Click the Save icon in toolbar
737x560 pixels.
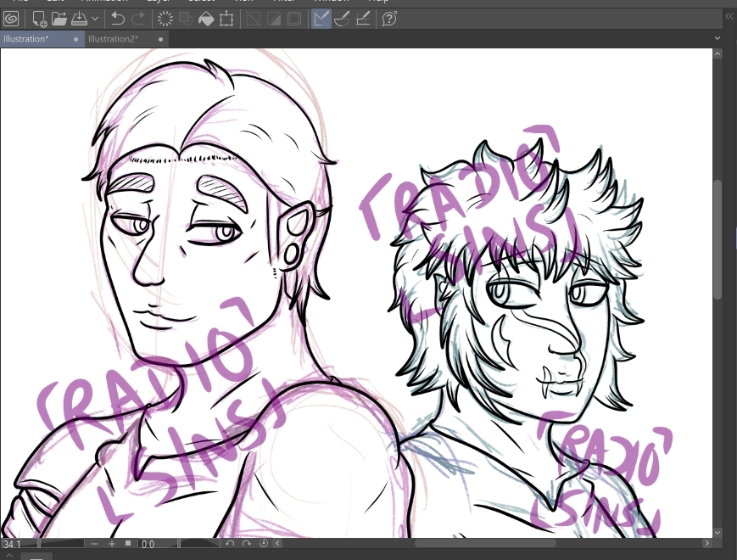pyautogui.click(x=77, y=18)
